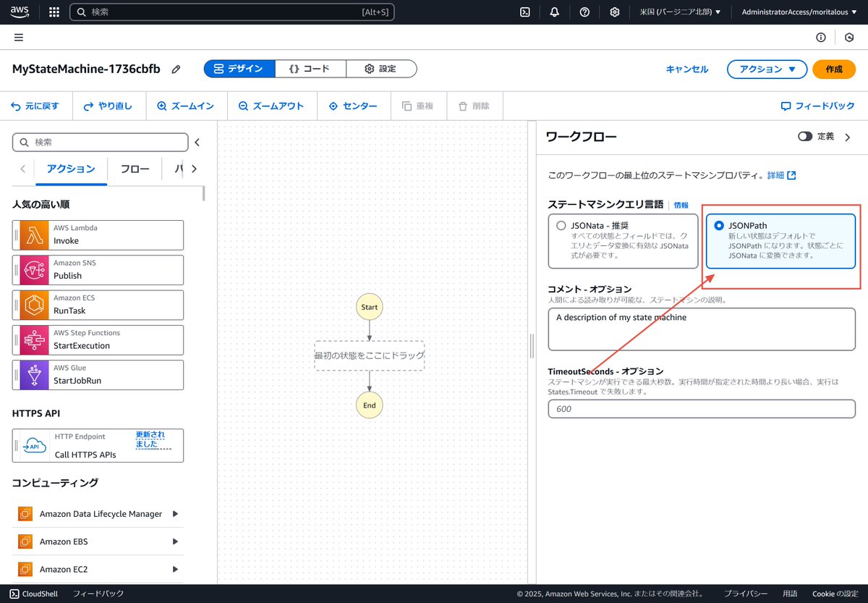
Task: Select Amazon ECS RunTask action
Action: (x=98, y=305)
